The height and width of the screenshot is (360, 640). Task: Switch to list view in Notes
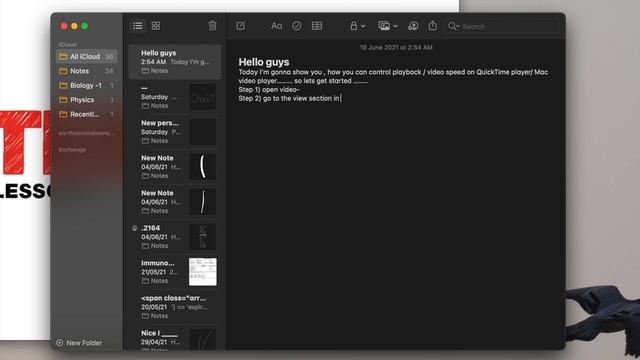click(x=138, y=26)
